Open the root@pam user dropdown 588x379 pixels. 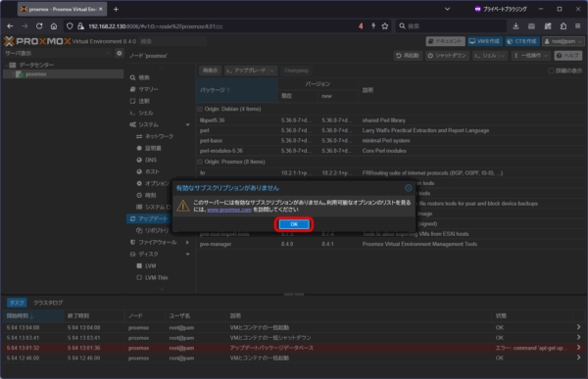[563, 41]
